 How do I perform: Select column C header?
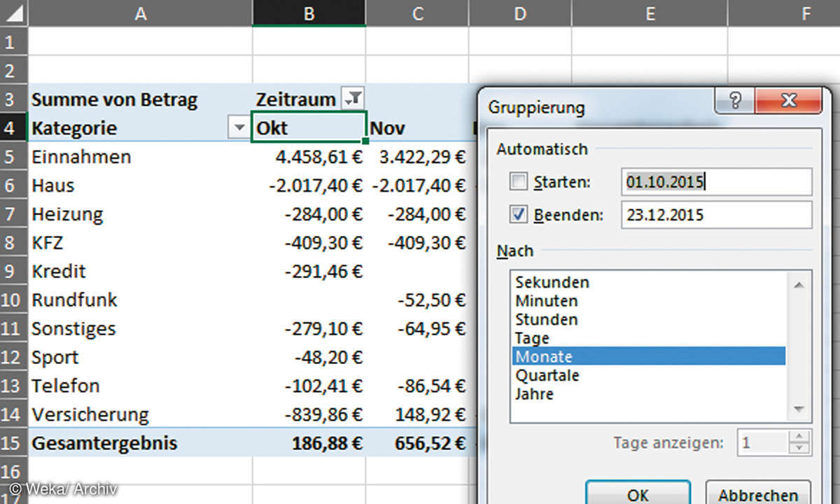coord(417,13)
